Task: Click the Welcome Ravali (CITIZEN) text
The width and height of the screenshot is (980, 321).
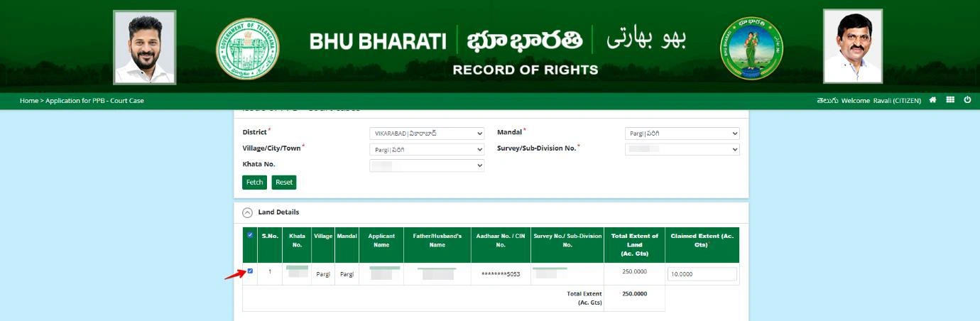Action: click(881, 101)
